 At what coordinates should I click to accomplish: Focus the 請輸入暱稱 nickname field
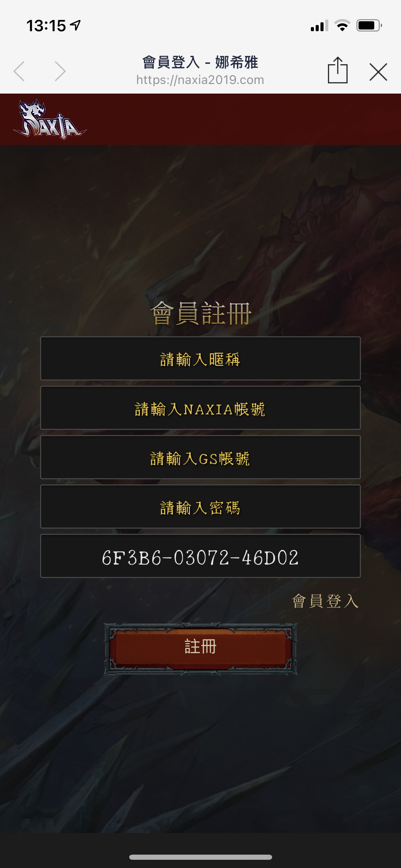coord(200,358)
